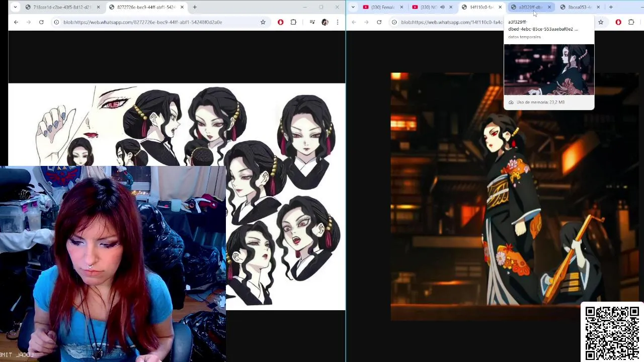Close the '(330) NC' YouTube tab
644x362 pixels.
(451, 7)
